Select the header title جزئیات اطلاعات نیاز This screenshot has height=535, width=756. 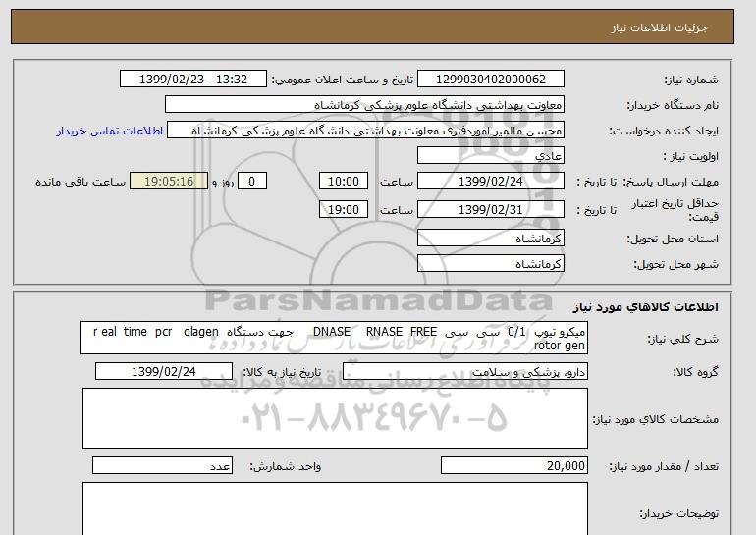click(659, 27)
